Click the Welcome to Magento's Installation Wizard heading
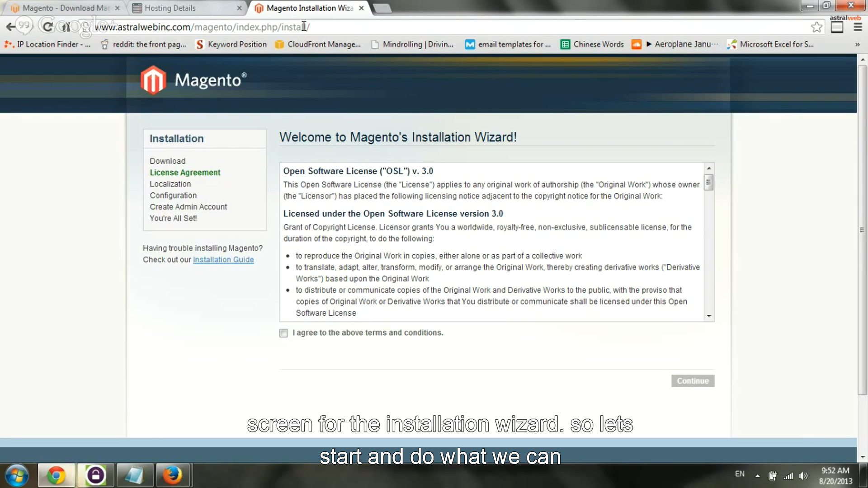This screenshot has height=488, width=868. click(398, 137)
